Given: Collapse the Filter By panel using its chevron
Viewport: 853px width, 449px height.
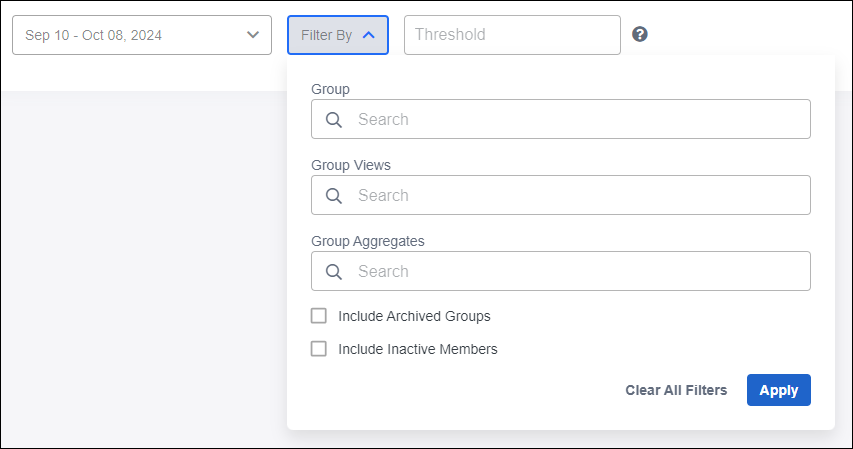Looking at the screenshot, I should [369, 35].
